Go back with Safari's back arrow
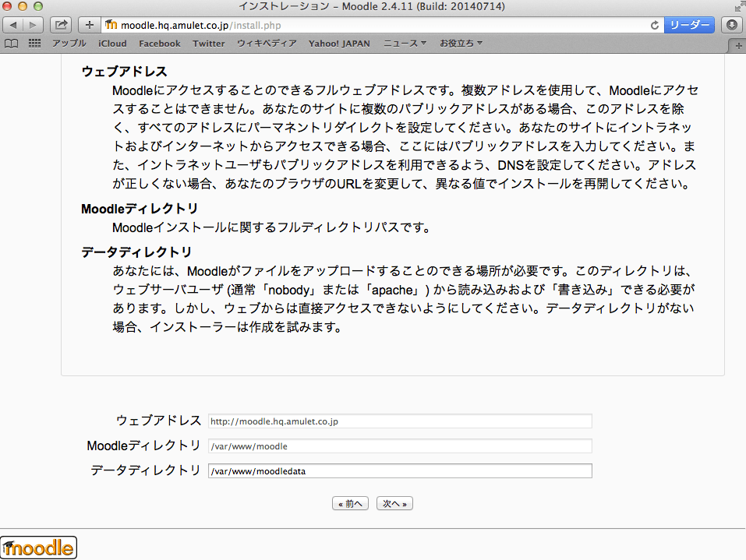Screen dimensions: 746x560 pos(13,25)
